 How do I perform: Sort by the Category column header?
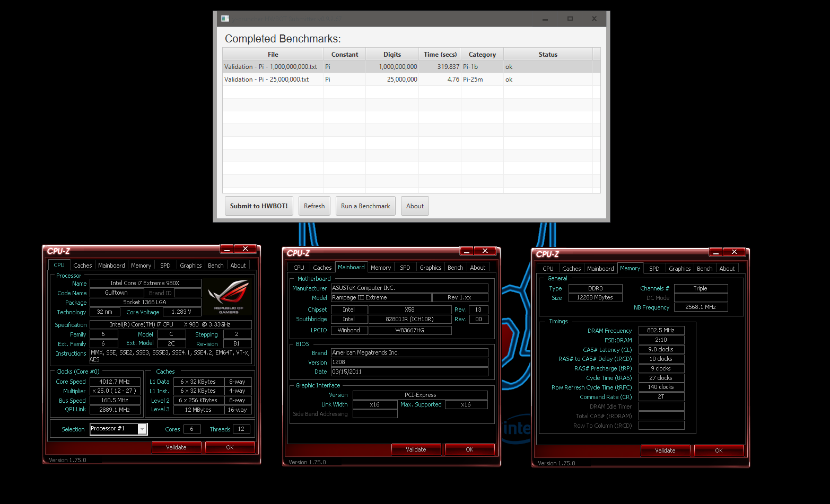(483, 54)
